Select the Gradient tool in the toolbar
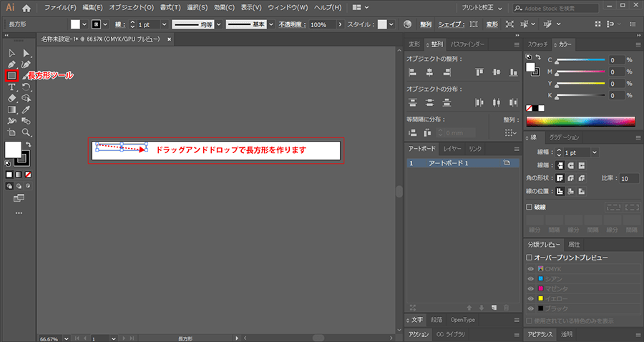Viewport: 644px width, 342px height. pos(12,109)
